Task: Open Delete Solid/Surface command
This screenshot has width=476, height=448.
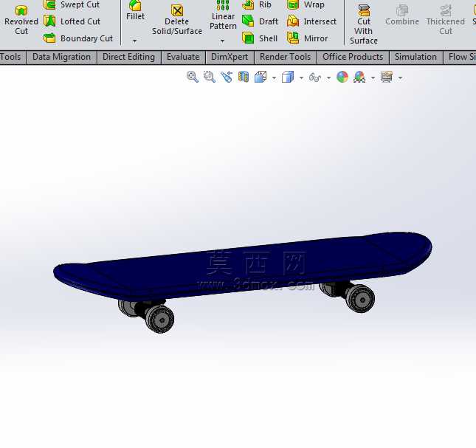Action: tap(177, 20)
